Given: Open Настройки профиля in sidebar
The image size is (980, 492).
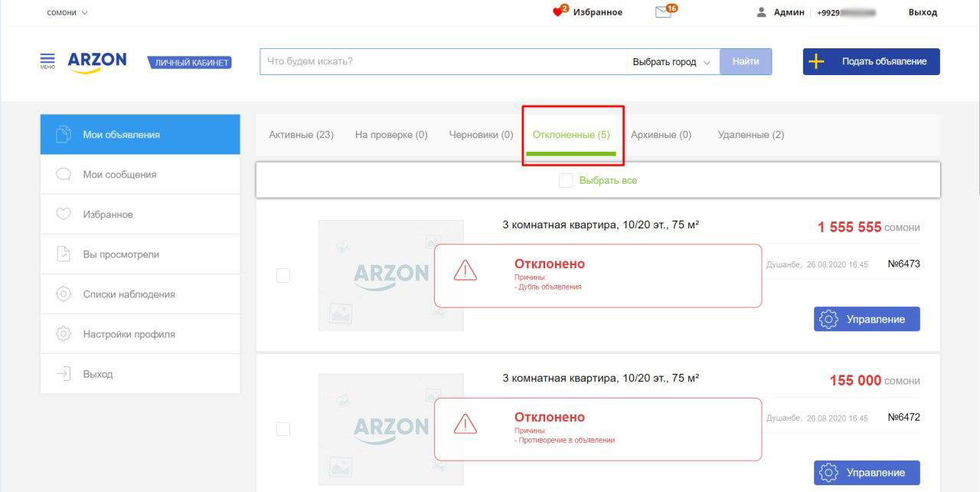Looking at the screenshot, I should click(x=129, y=334).
